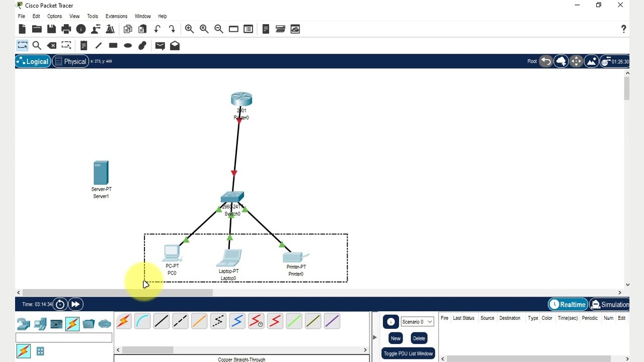Pick the Delete tool

click(x=51, y=46)
